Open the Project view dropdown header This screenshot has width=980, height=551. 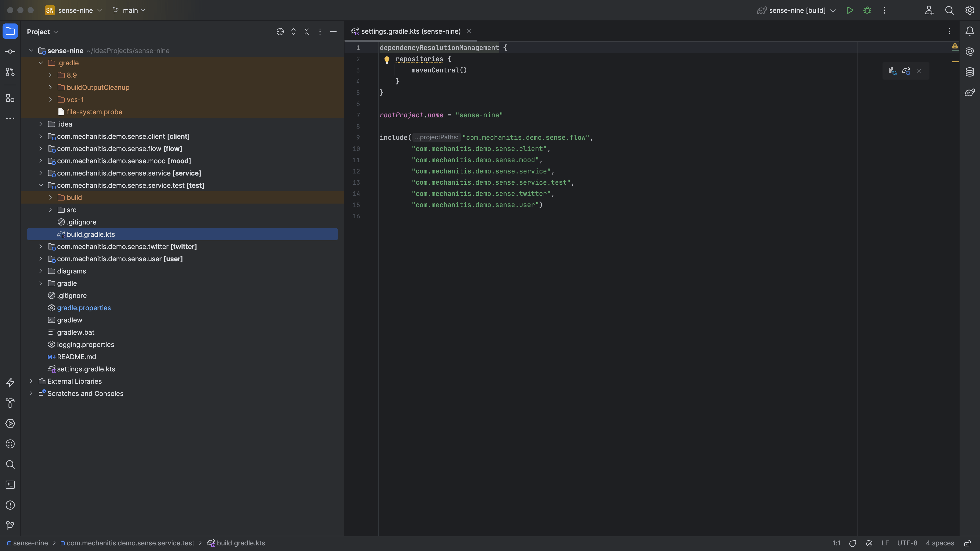42,32
